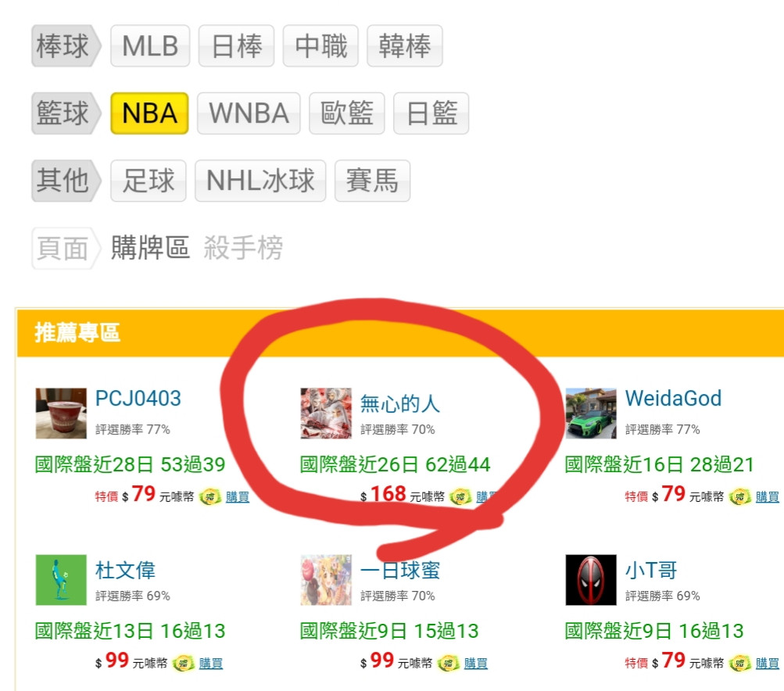
Task: Open WeidaGod's green car avatar
Action: point(590,413)
